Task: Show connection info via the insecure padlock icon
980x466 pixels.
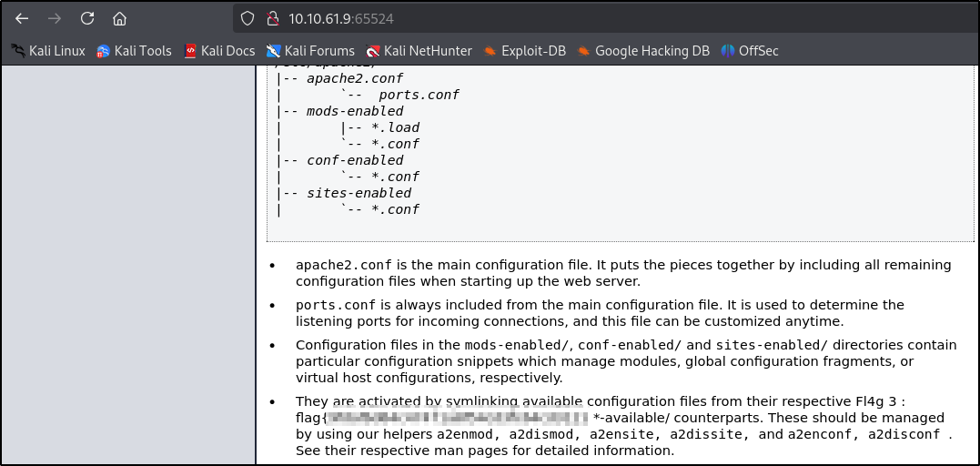Action: tap(270, 18)
